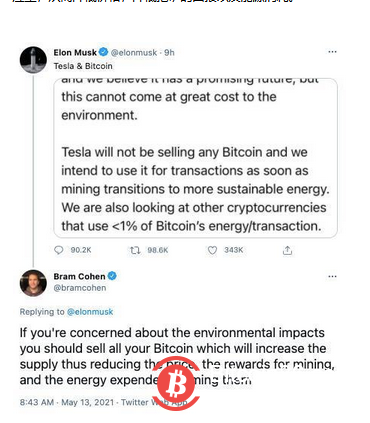Click the share icon under Elon's tweet
Screen dimensions: 370x423
(287, 250)
